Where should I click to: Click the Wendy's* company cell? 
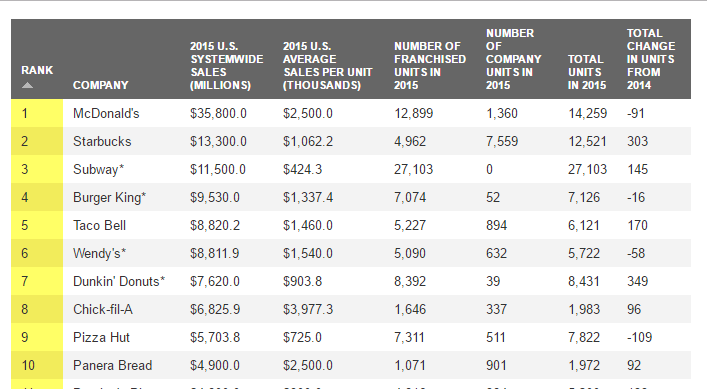click(x=99, y=253)
